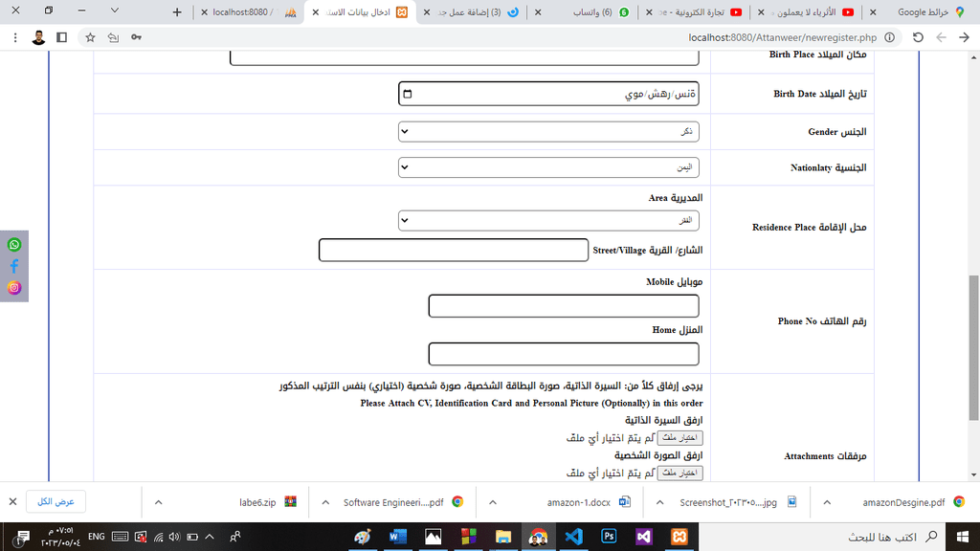Click the volume speaker icon in system tray
980x551 pixels.
174,537
